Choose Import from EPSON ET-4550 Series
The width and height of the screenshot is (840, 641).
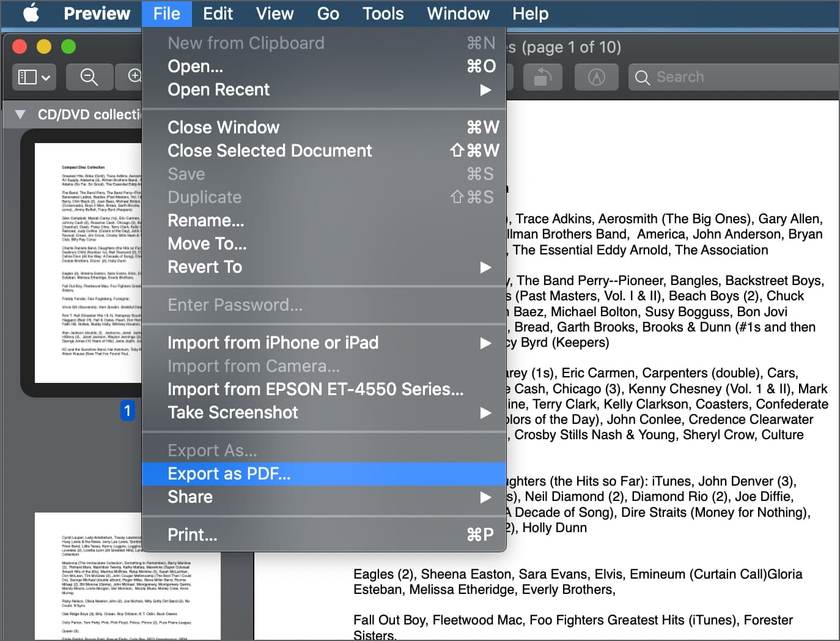point(315,389)
